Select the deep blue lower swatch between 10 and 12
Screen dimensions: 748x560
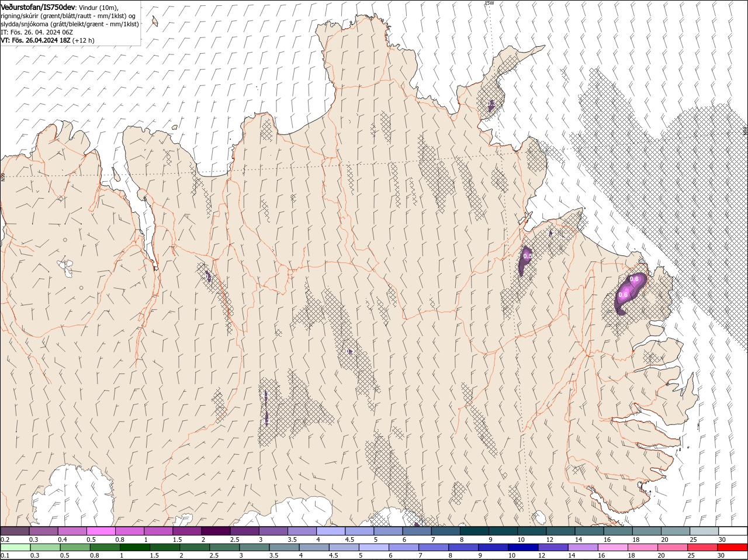coord(524,547)
